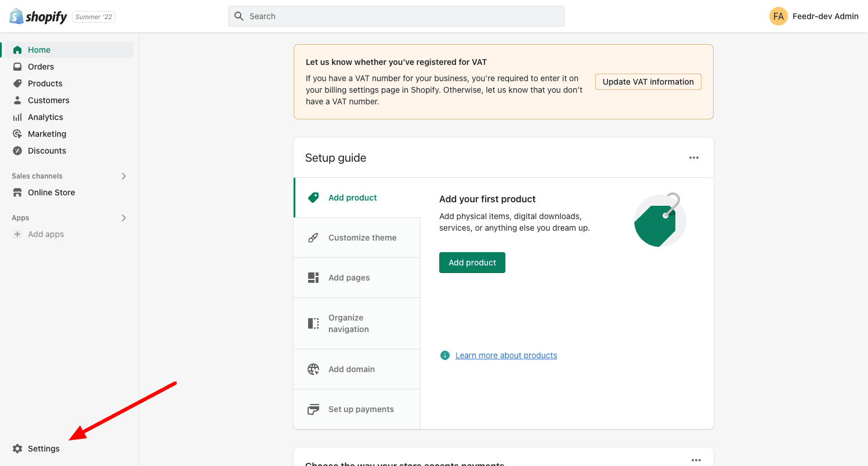Screen dimensions: 868x466
Task: Expand the Apps section chevron
Action: pyautogui.click(x=124, y=218)
